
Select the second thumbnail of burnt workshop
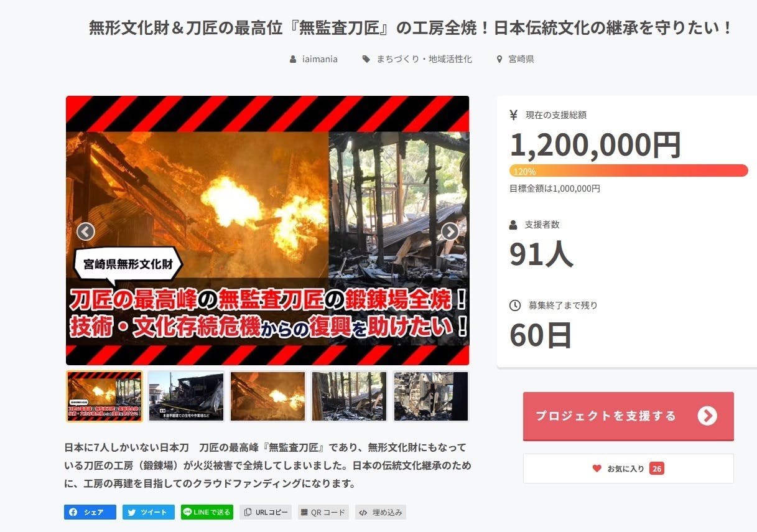186,396
